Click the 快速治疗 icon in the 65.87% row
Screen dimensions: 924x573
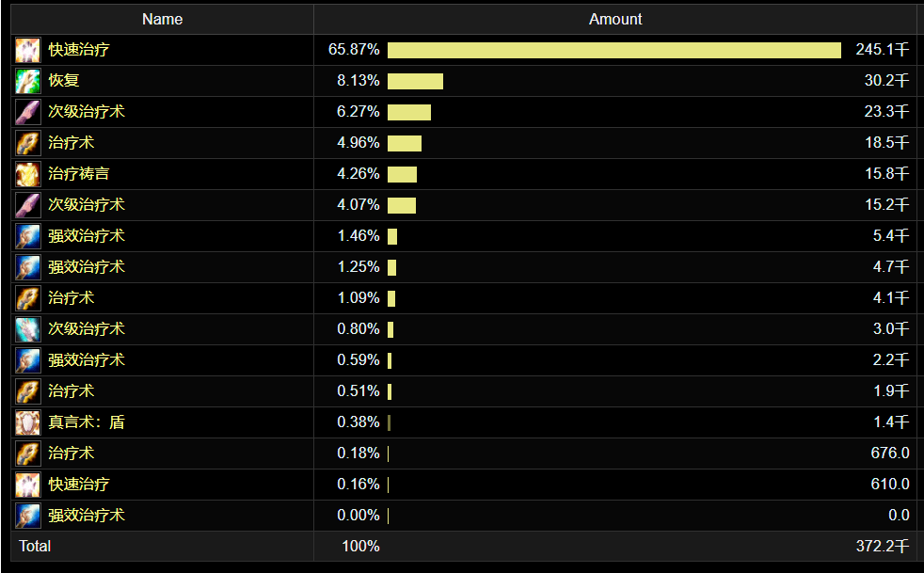tap(28, 50)
